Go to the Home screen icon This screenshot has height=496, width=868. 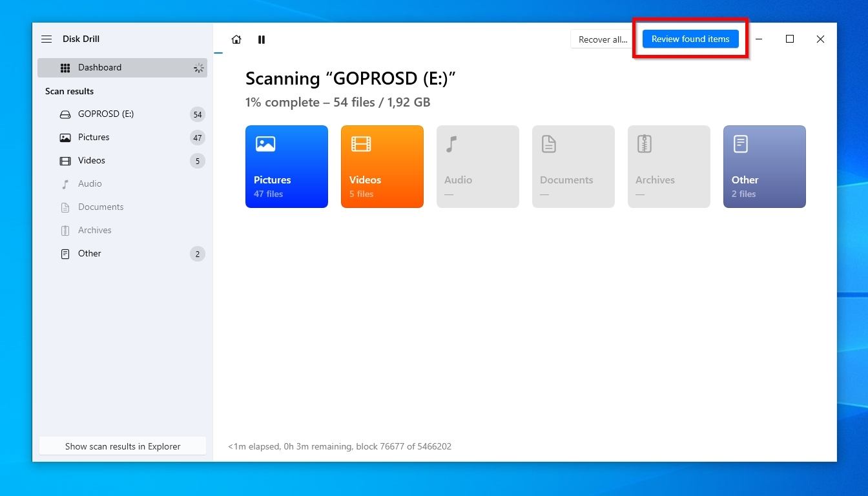[x=236, y=39]
